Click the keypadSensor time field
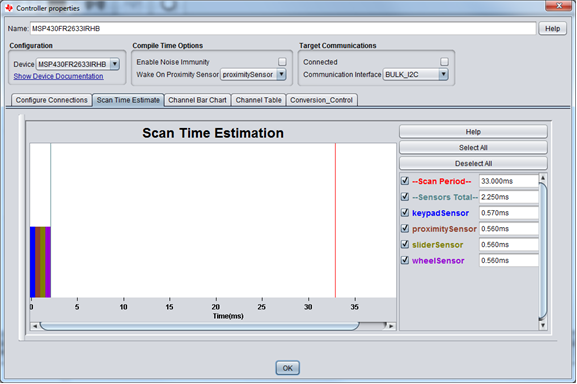This screenshot has height=384, width=577. click(x=508, y=213)
